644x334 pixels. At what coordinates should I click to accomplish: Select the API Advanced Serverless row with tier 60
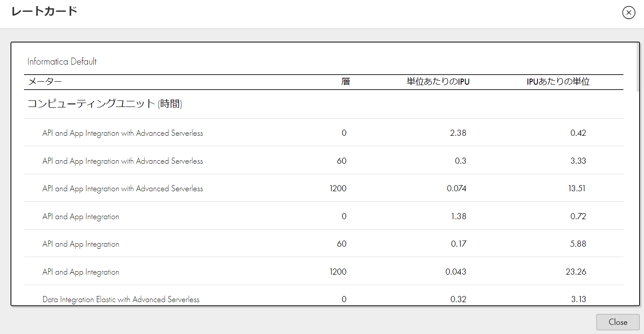(x=324, y=161)
